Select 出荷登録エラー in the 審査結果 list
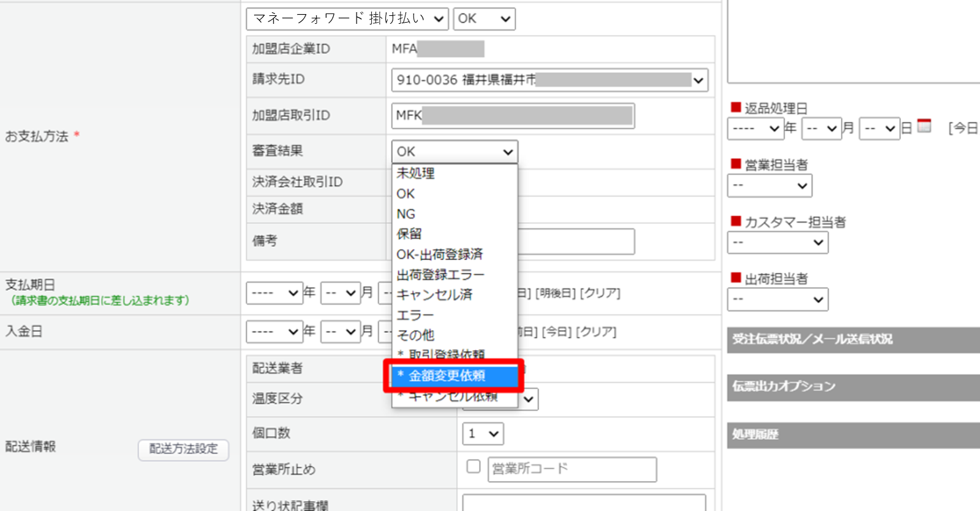The image size is (980, 511). point(454,274)
